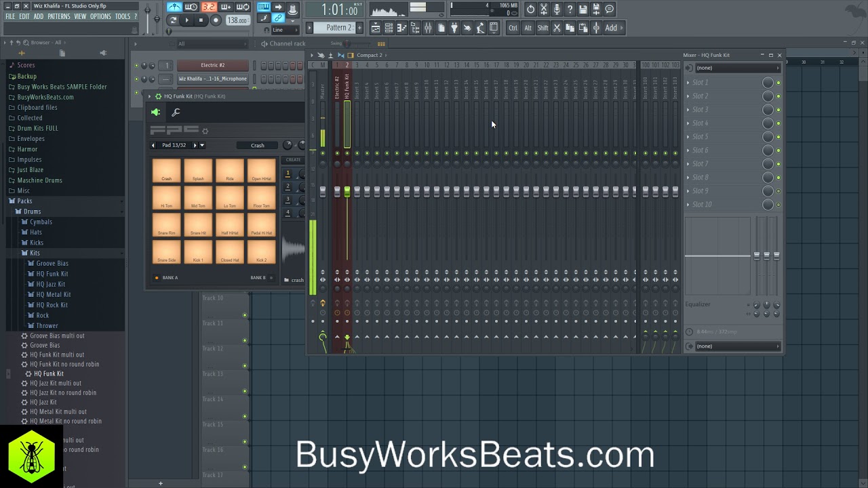This screenshot has width=868, height=488.
Task: Toggle the loop recording icon
Action: click(242, 7)
